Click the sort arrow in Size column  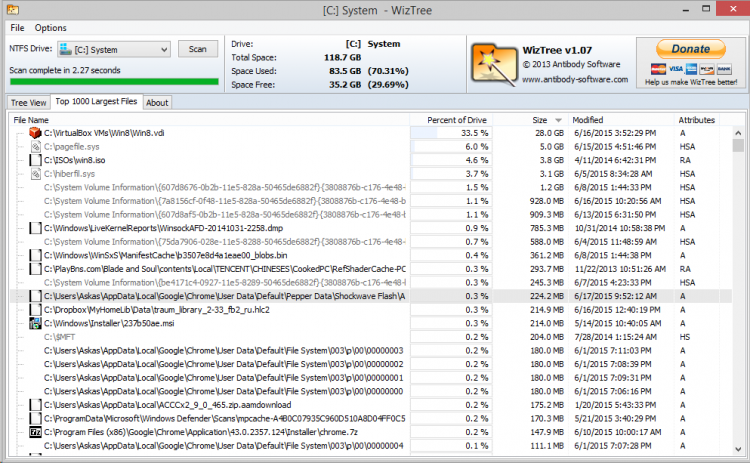[x=558, y=120]
